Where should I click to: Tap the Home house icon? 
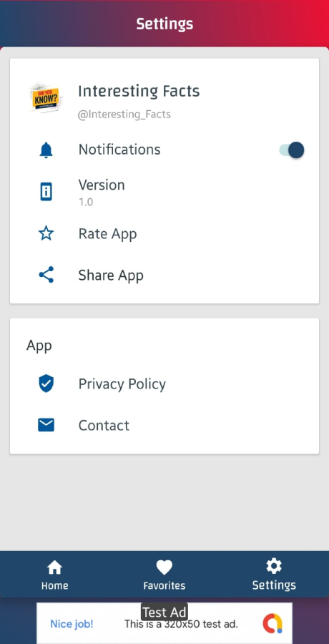[x=54, y=567]
